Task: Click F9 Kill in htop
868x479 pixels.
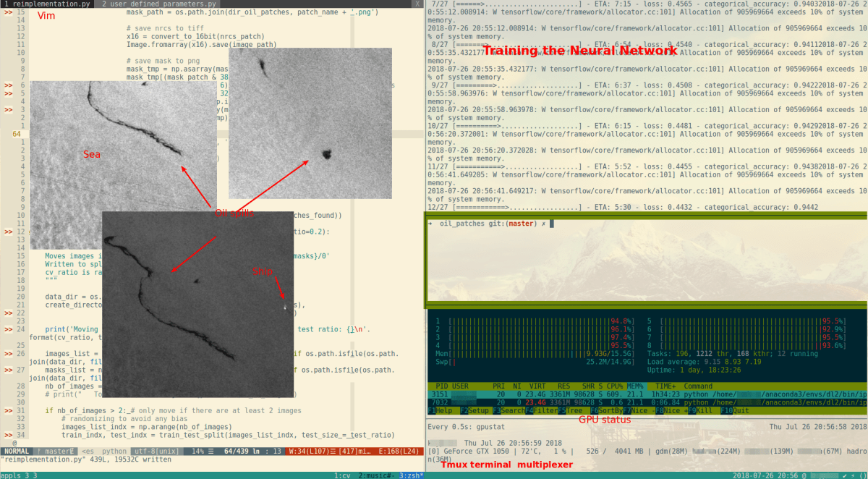Action: pos(697,410)
